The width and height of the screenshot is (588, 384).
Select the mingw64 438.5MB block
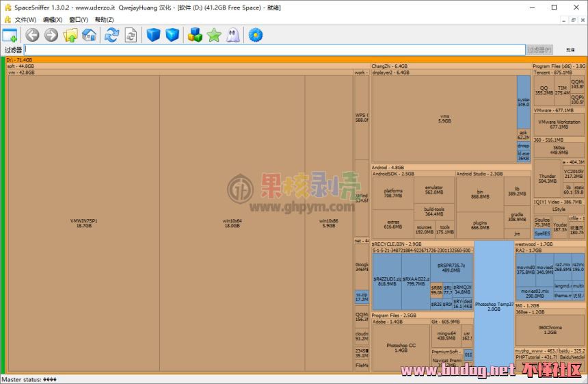click(x=446, y=335)
